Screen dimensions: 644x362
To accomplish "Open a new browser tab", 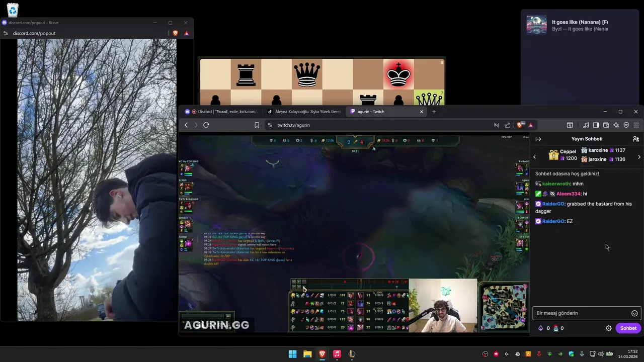I will pyautogui.click(x=434, y=112).
